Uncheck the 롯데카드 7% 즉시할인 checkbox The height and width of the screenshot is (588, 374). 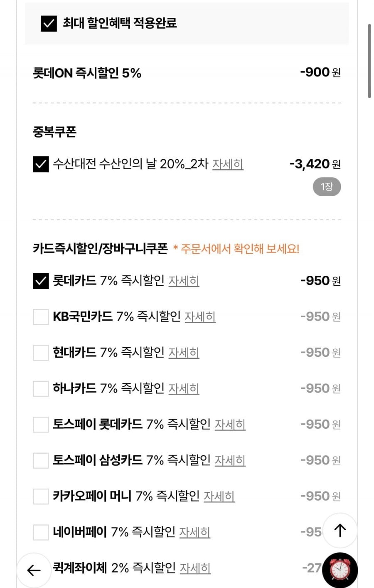click(41, 281)
